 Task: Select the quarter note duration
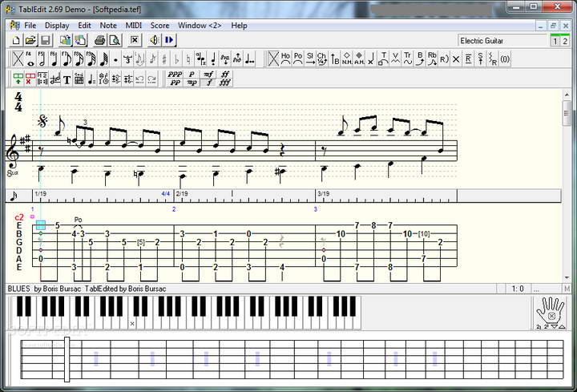point(54,59)
